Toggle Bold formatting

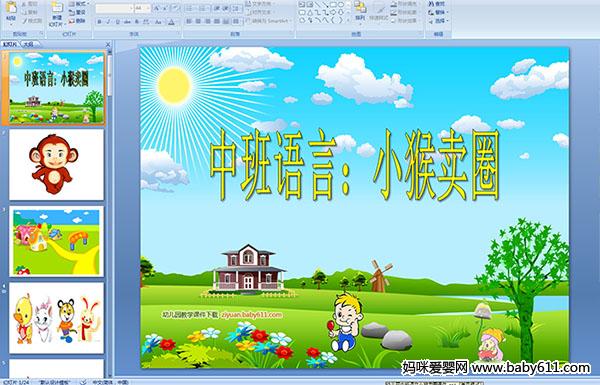pyautogui.click(x=99, y=22)
